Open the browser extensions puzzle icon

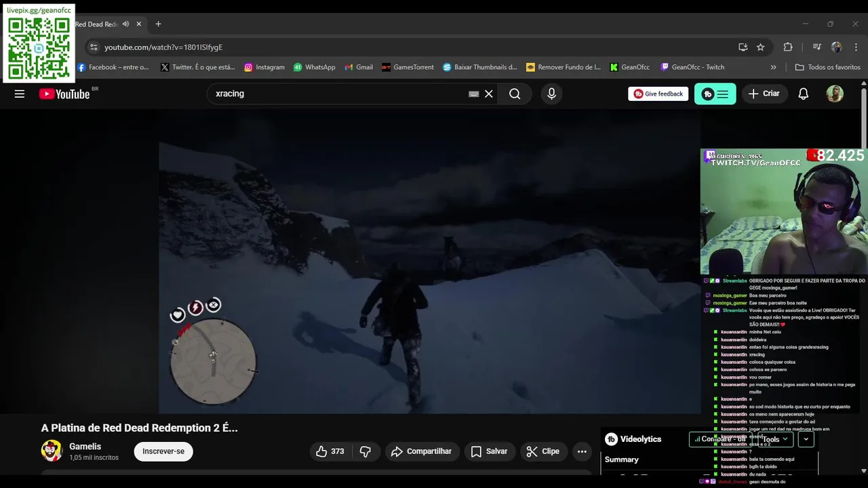click(x=788, y=47)
